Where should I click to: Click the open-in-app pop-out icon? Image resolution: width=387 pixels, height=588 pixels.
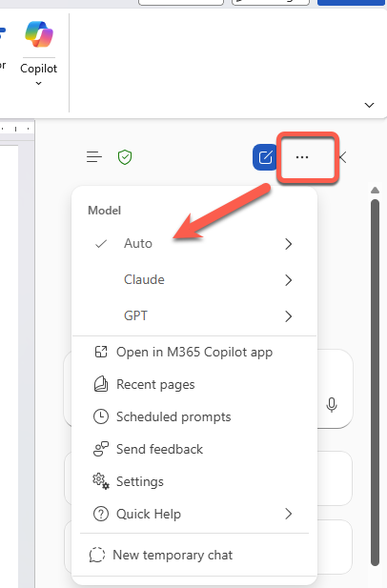(101, 352)
